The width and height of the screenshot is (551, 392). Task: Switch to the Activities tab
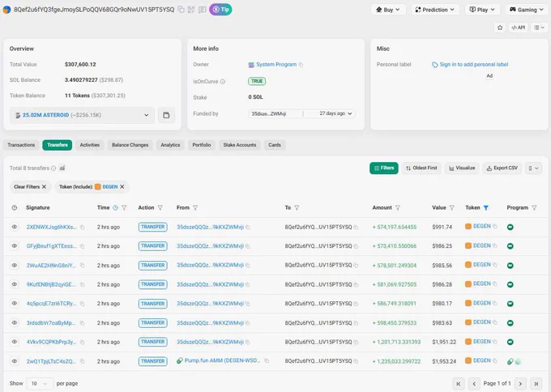coord(90,145)
